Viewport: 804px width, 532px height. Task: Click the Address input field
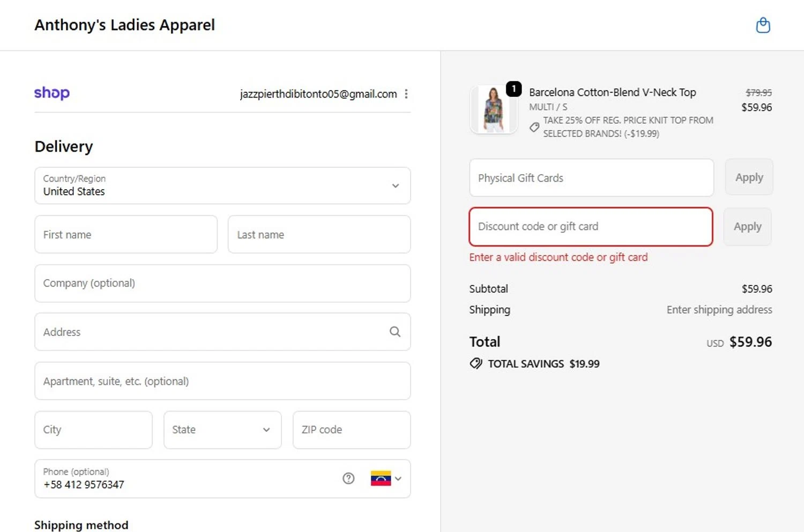coord(222,332)
